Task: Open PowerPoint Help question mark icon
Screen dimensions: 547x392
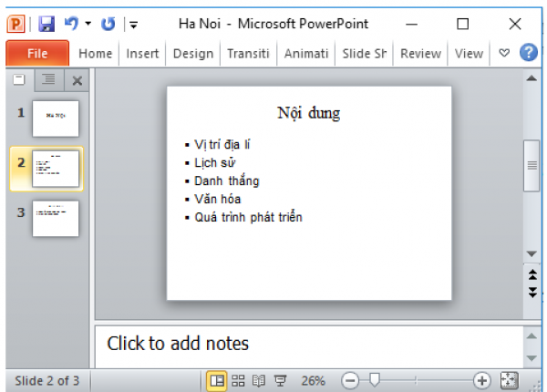Action: coord(528,53)
